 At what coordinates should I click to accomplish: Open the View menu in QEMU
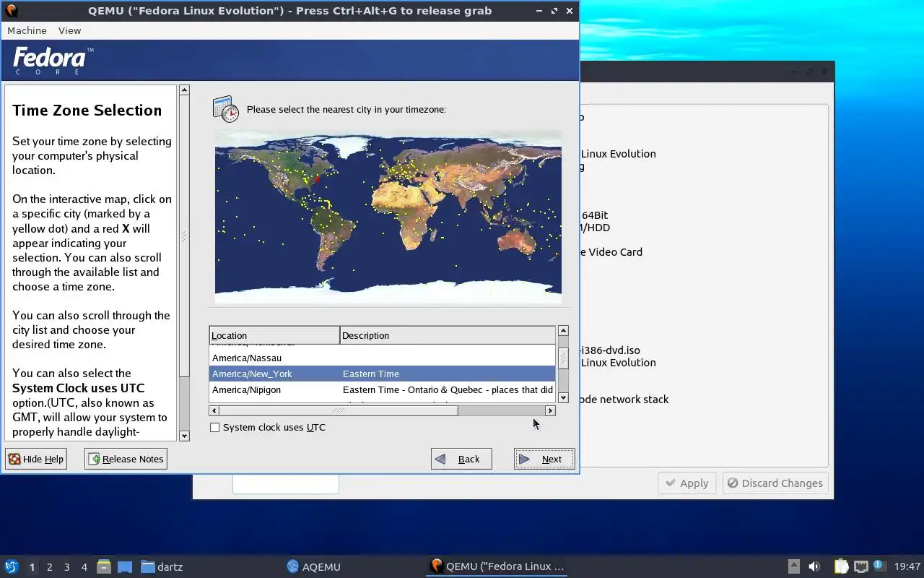coord(69,30)
